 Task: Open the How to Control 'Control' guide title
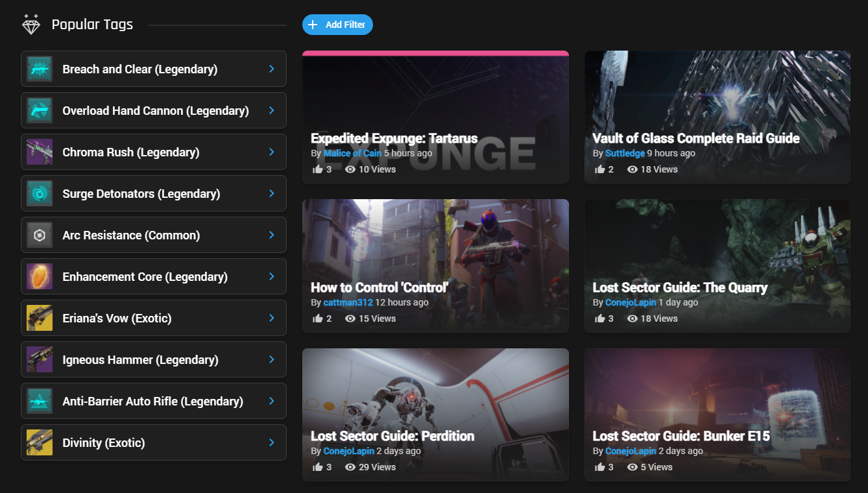point(380,287)
